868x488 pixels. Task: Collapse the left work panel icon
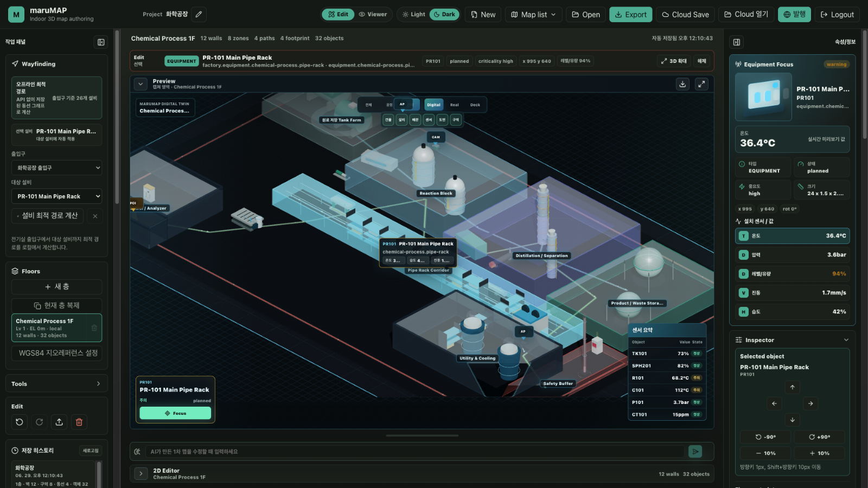click(101, 42)
